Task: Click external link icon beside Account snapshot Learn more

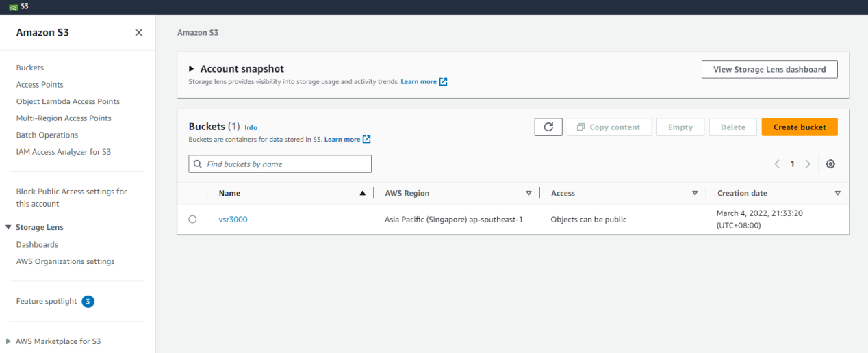Action: 444,81
